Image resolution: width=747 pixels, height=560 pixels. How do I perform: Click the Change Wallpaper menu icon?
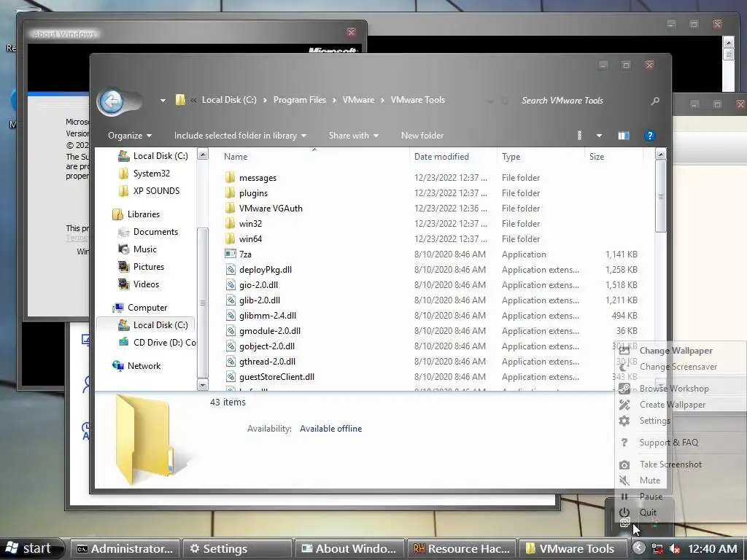coord(624,351)
